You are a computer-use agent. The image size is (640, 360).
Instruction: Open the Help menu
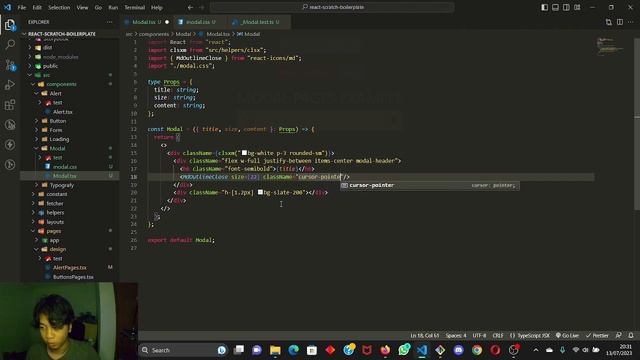(x=157, y=7)
